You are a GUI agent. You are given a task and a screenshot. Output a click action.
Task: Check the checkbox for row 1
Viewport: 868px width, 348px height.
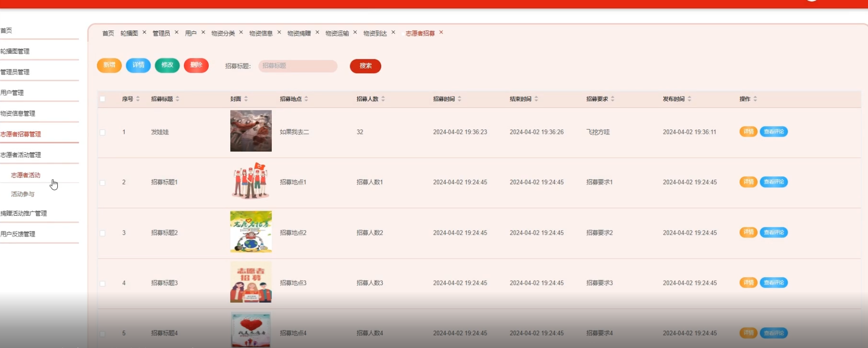pyautogui.click(x=102, y=132)
